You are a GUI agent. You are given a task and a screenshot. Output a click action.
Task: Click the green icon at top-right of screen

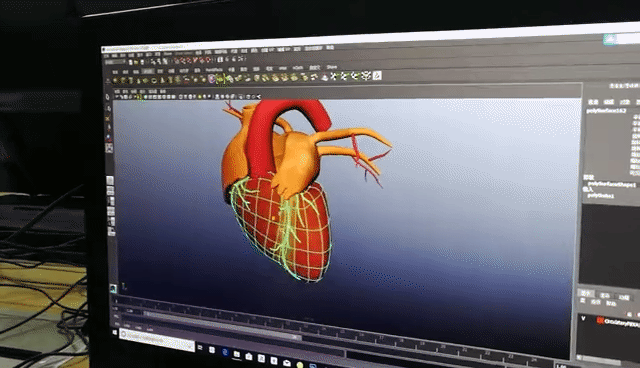pyautogui.click(x=610, y=39)
